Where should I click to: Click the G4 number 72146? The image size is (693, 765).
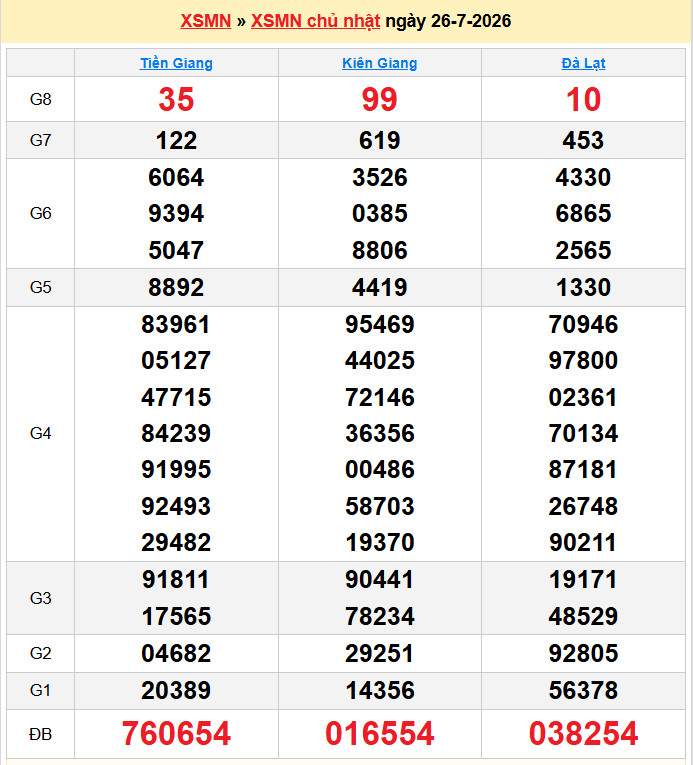tap(380, 397)
